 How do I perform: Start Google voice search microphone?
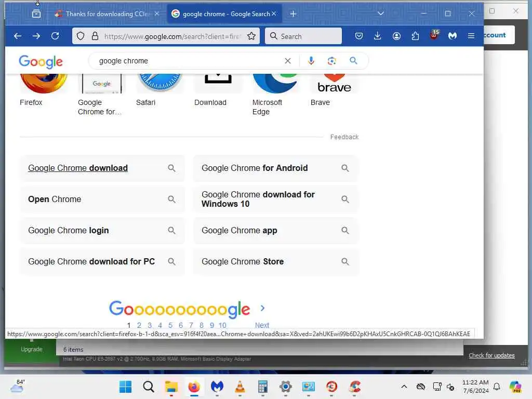pyautogui.click(x=311, y=61)
